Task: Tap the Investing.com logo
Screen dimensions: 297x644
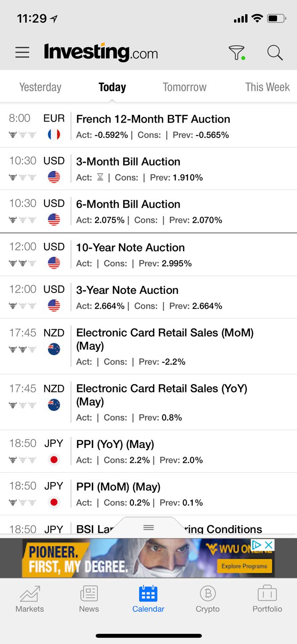Action: click(101, 53)
